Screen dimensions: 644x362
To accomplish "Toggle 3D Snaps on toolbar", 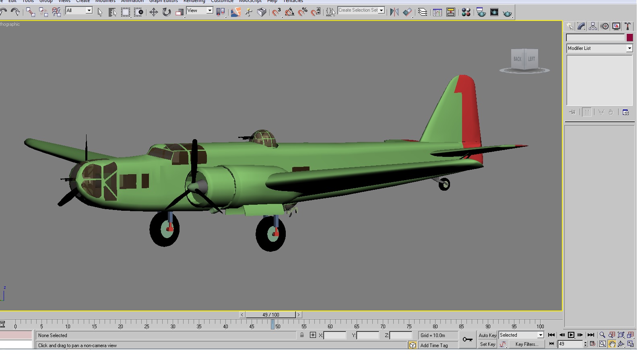I will [x=276, y=12].
